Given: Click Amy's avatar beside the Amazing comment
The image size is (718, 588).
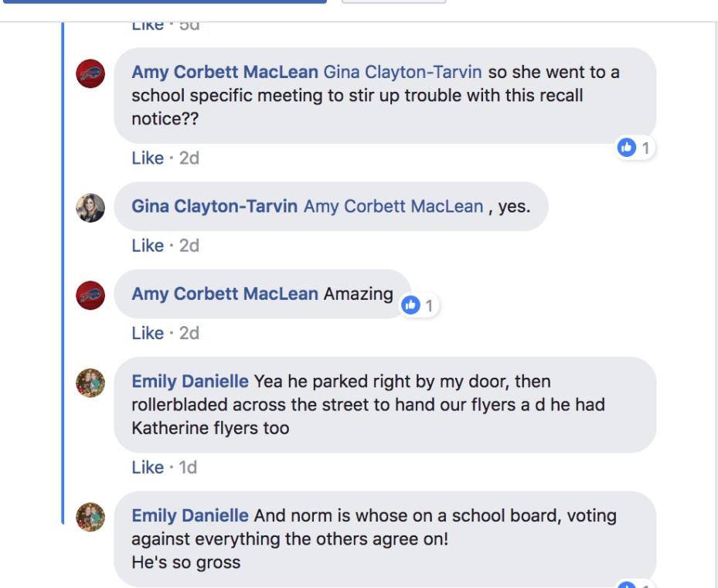Looking at the screenshot, I should coord(90,295).
